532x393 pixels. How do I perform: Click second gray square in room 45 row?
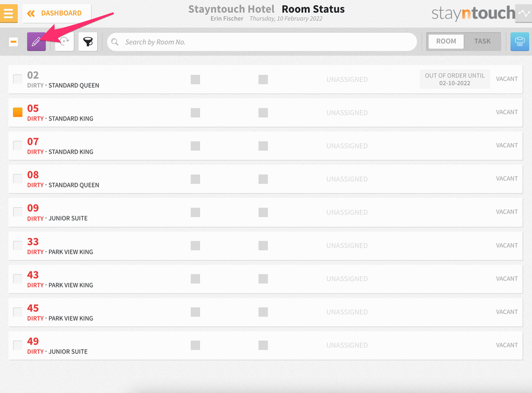[x=263, y=312]
